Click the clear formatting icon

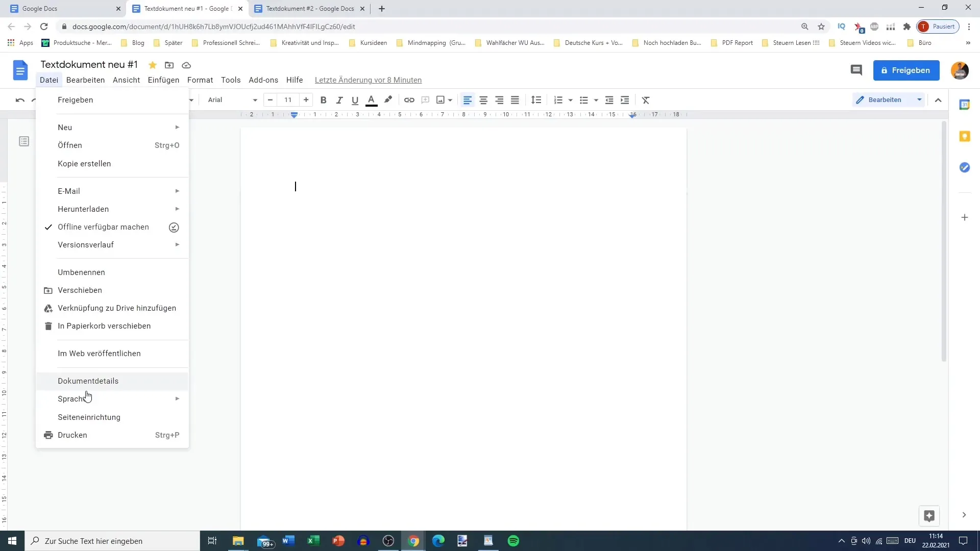tap(645, 99)
